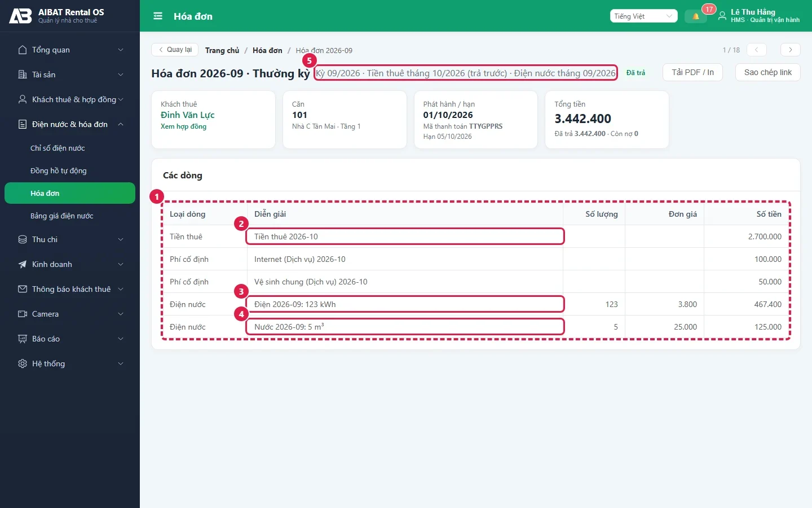812x508 pixels.
Task: Open the notifications bell icon
Action: coord(696,16)
